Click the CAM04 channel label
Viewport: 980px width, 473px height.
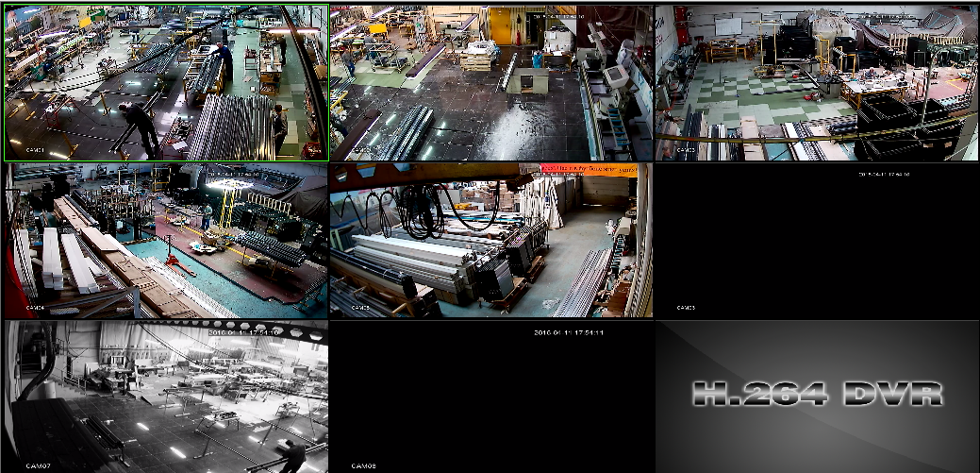(x=36, y=308)
